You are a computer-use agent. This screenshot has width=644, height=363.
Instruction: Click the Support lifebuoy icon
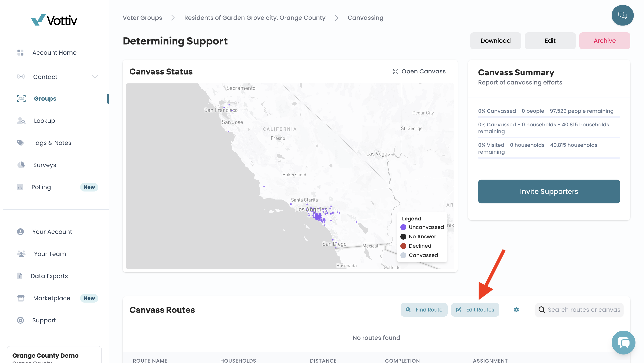point(20,320)
